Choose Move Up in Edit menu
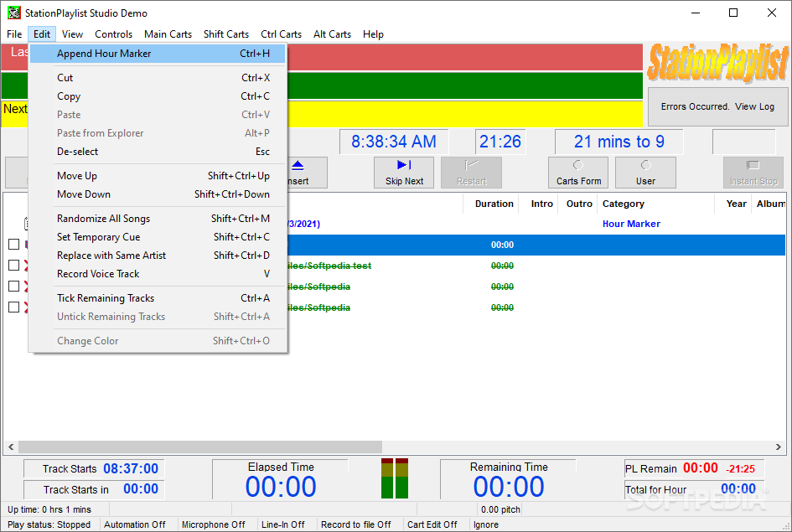 (158, 176)
